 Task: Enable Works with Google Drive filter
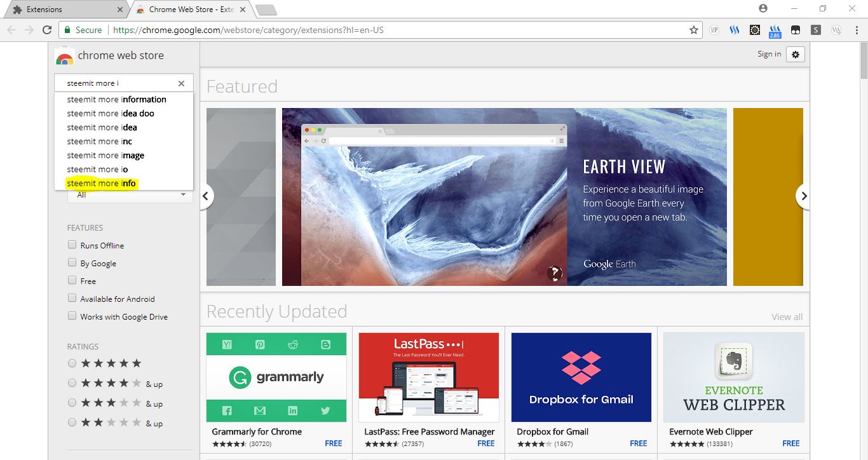[72, 316]
